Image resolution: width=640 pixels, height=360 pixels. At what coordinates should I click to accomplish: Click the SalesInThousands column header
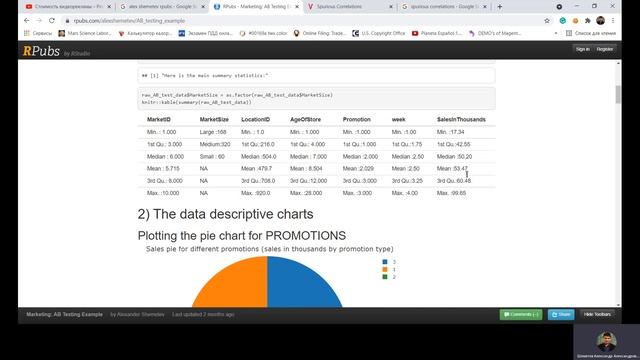461,120
